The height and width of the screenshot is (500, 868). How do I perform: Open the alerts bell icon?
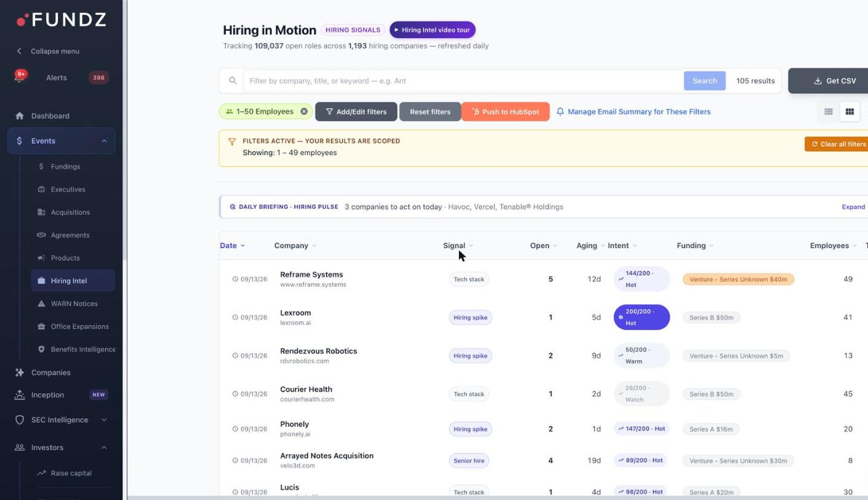click(20, 76)
